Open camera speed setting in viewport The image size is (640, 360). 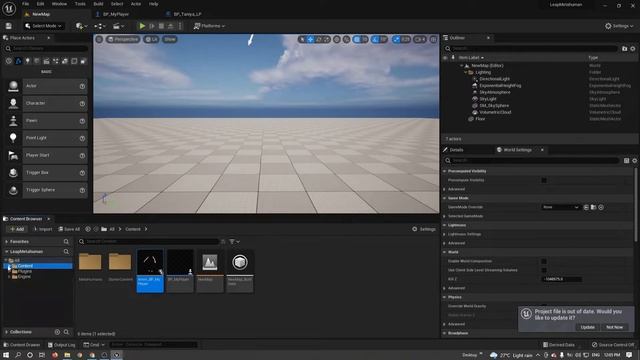(420, 39)
